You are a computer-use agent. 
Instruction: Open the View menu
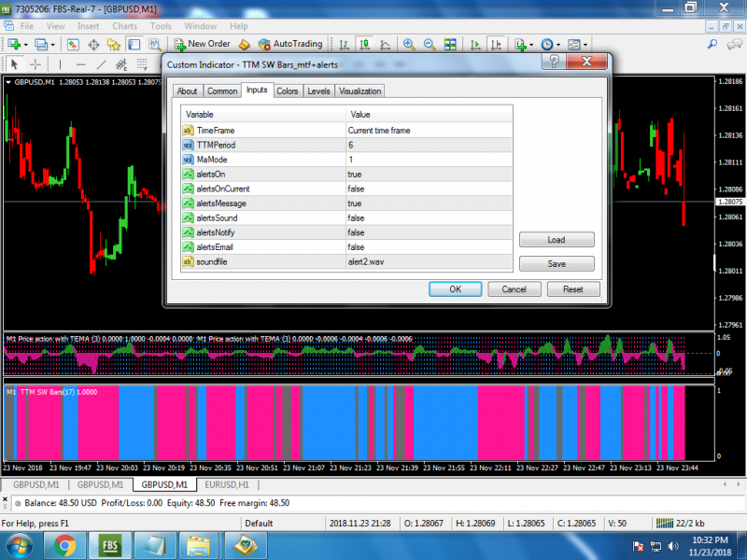pyautogui.click(x=55, y=26)
